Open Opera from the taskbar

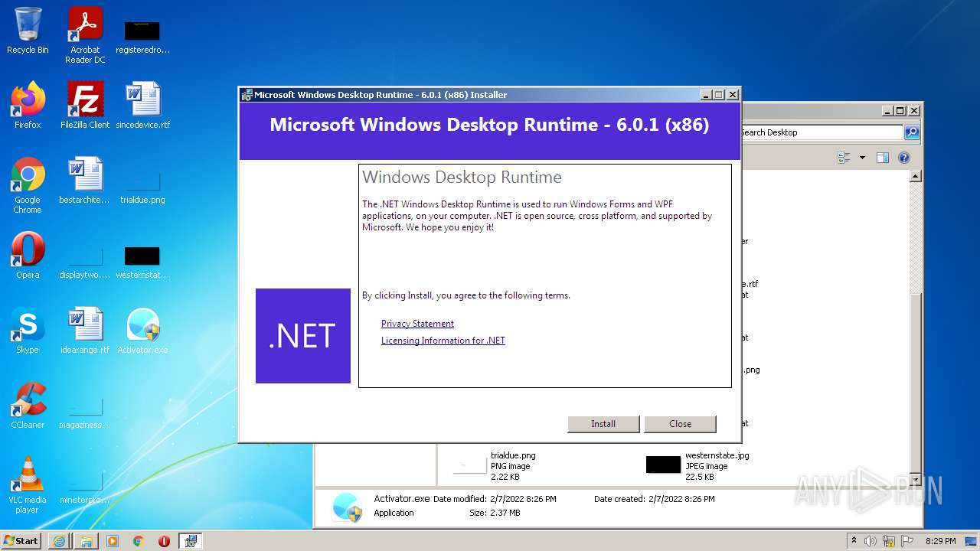point(164,540)
